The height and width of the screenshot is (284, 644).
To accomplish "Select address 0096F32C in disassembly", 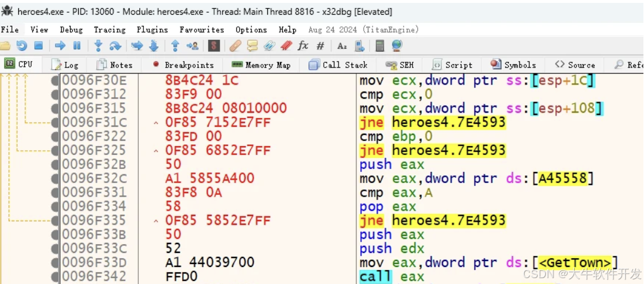I will coord(95,178).
